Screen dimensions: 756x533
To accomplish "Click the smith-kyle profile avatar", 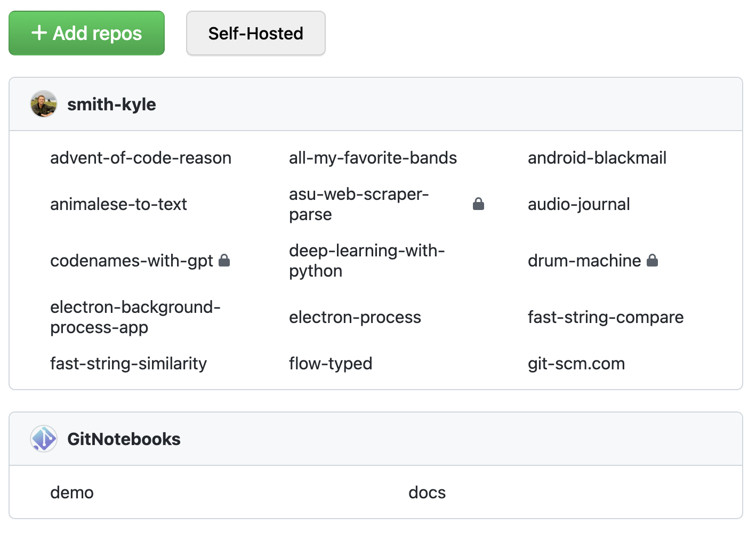I will pos(44,104).
